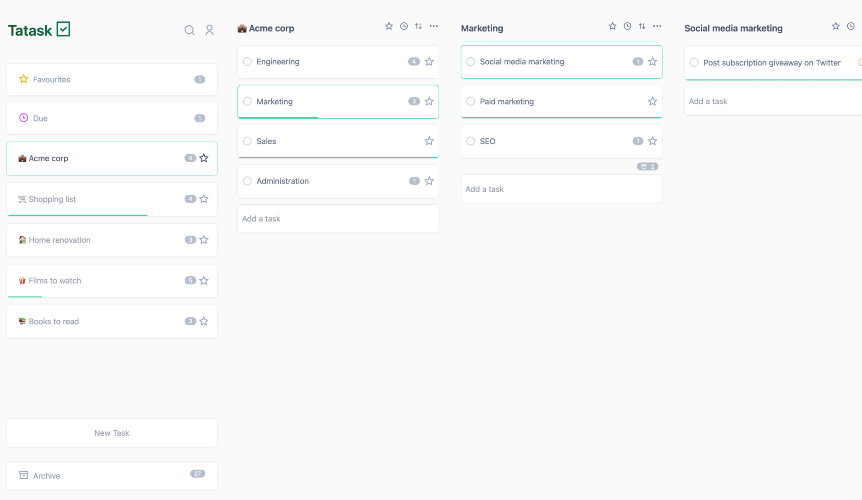This screenshot has height=500, width=862.
Task: Click the Archive count badge
Action: tap(197, 474)
